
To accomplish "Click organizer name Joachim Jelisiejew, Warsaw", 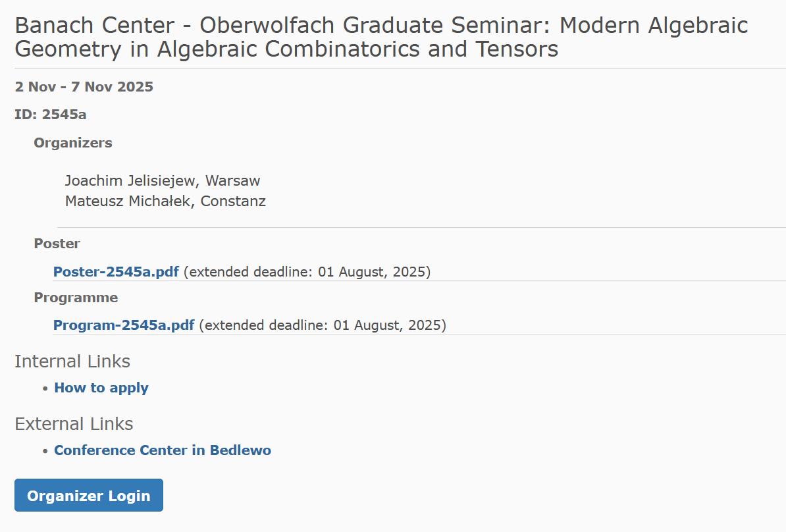I will point(163,180).
